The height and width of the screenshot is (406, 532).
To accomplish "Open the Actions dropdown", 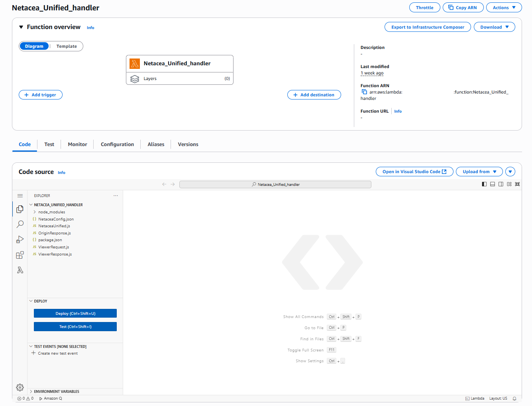I will 504,8.
